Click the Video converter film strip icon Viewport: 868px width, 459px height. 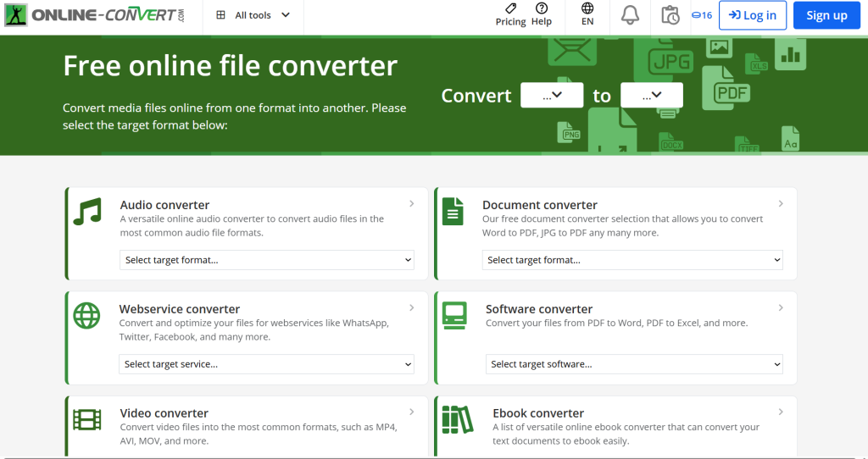pos(86,419)
